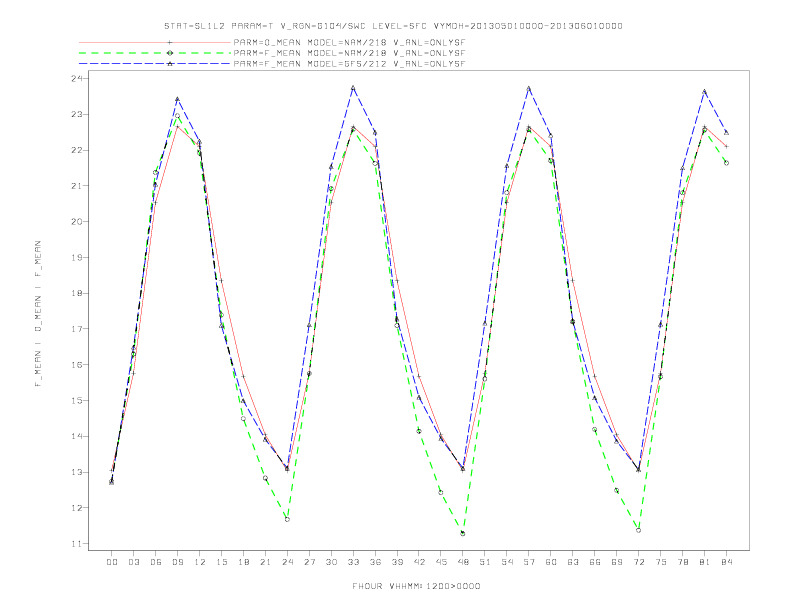Click blue triangle peak marker at hour 09
This screenshot has height=612, width=792.
[177, 99]
